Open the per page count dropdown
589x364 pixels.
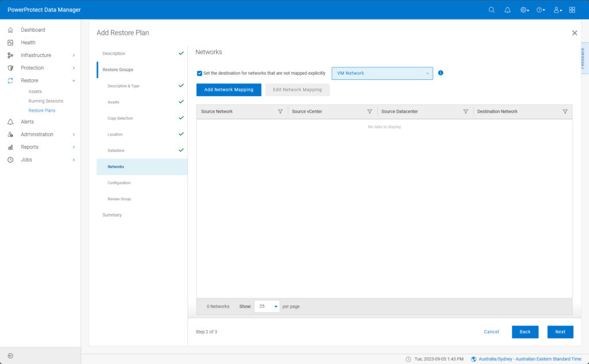266,306
